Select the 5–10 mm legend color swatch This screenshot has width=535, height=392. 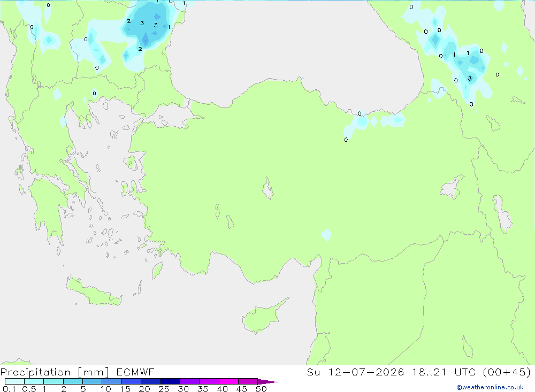point(92,381)
